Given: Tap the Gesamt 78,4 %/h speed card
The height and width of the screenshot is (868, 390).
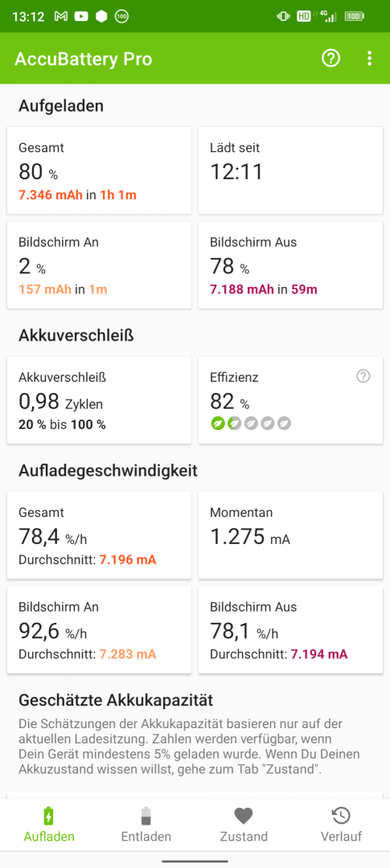Looking at the screenshot, I should click(x=99, y=535).
